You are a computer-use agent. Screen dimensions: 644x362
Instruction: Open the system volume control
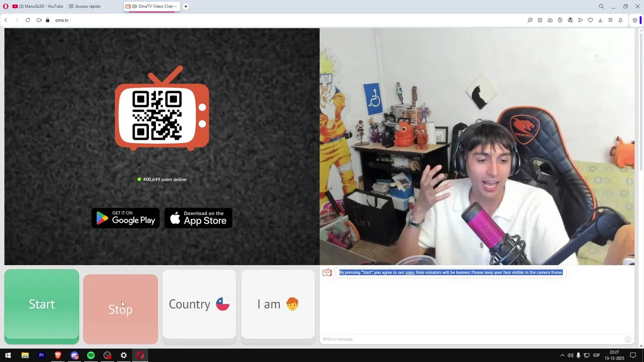(x=571, y=355)
